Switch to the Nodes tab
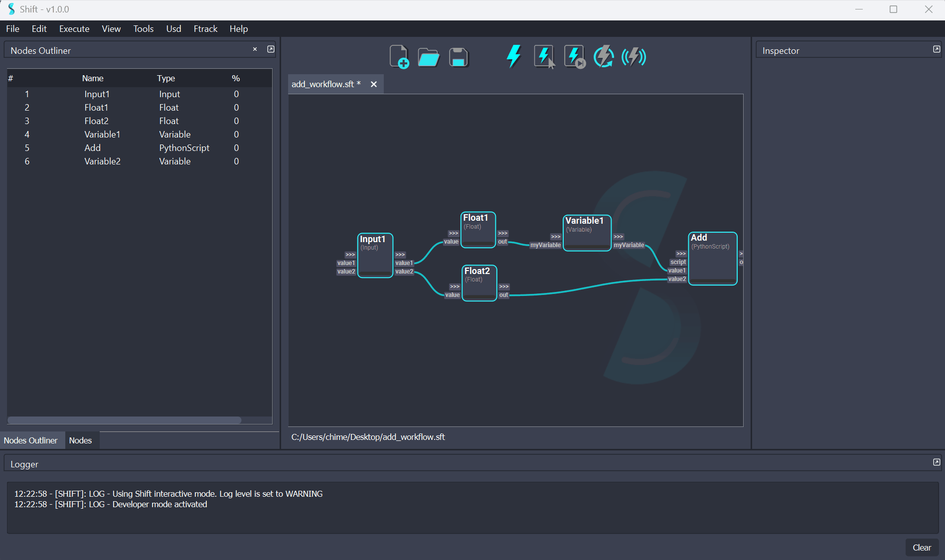Screen dimensions: 945x560 point(80,440)
